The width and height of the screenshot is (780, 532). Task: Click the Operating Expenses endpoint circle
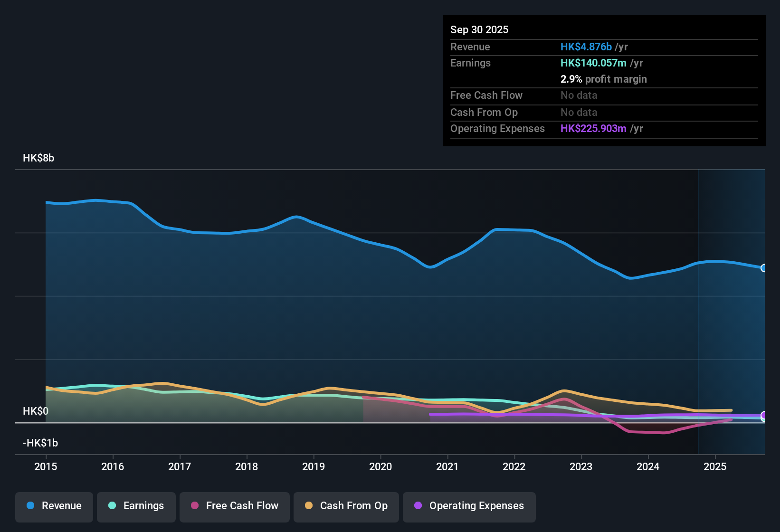764,416
